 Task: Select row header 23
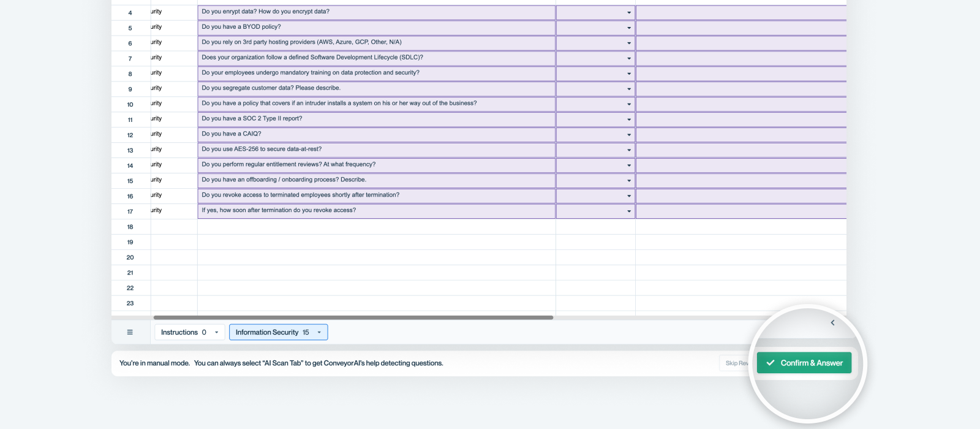(x=130, y=303)
